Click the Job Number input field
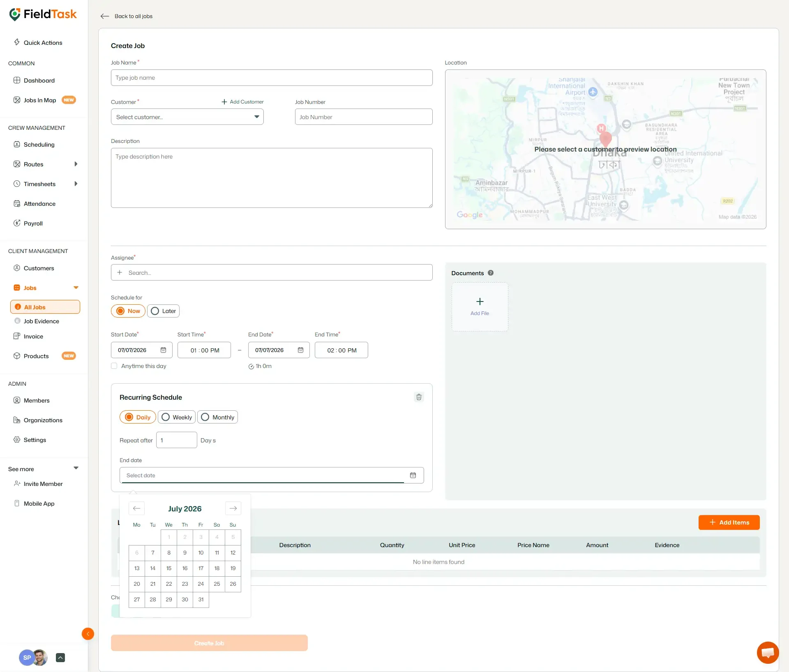This screenshot has height=672, width=789. click(x=364, y=117)
